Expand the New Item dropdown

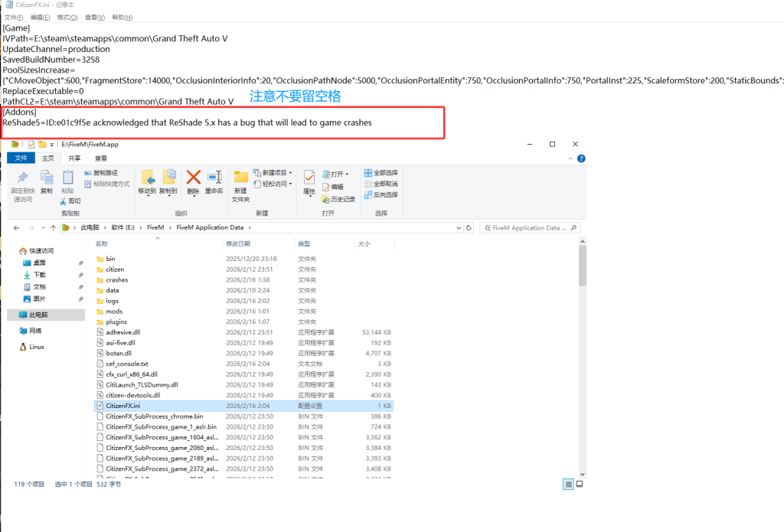coord(274,173)
